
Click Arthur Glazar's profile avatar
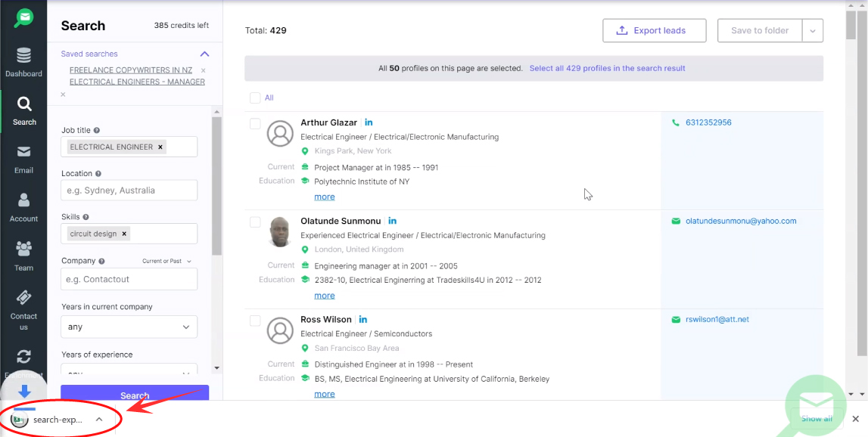(280, 133)
